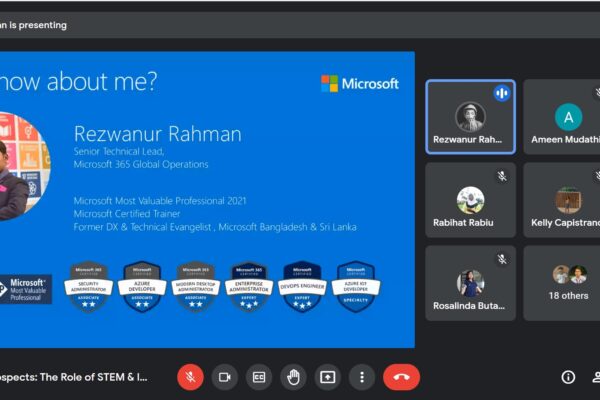Image resolution: width=600 pixels, height=400 pixels.
Task: Show the participants list via the people icon
Action: coord(596,377)
